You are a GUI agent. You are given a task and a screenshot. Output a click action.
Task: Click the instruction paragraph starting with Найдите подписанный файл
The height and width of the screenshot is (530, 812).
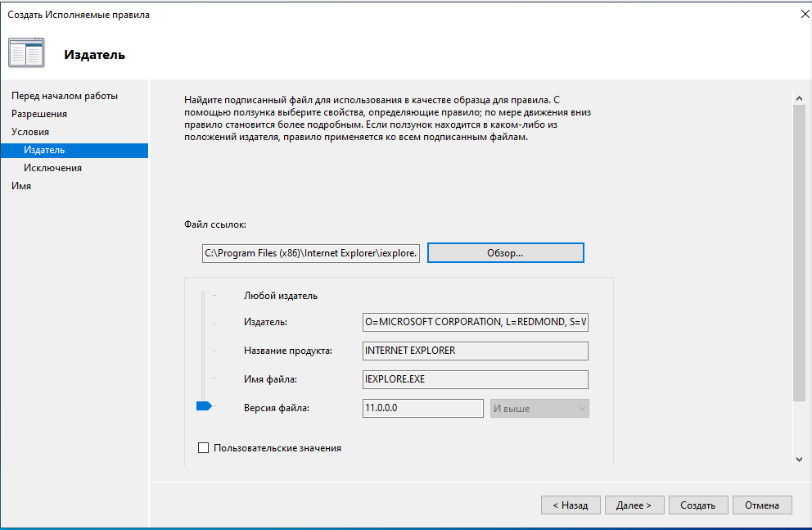tap(387, 119)
